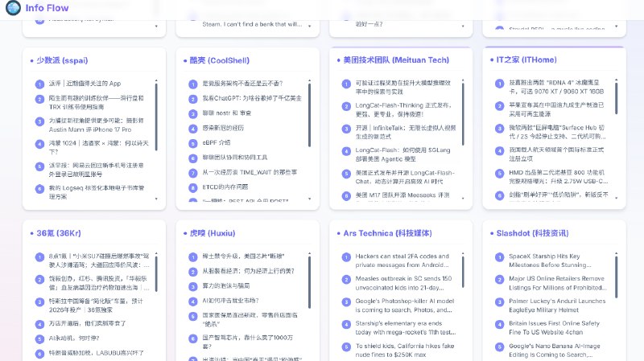Open article LongCat-Flash: 如何使用 SGLang

click(403, 154)
